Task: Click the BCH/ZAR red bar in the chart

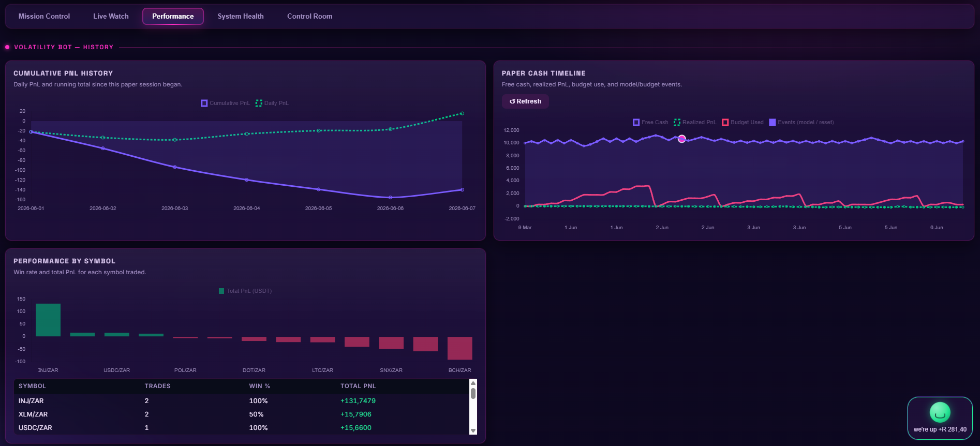Action: [x=459, y=348]
